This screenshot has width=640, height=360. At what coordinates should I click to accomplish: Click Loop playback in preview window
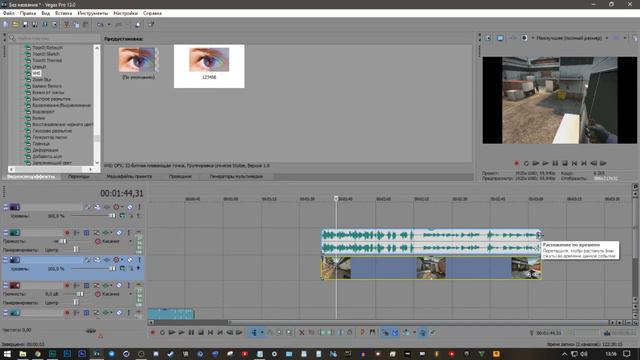527,163
